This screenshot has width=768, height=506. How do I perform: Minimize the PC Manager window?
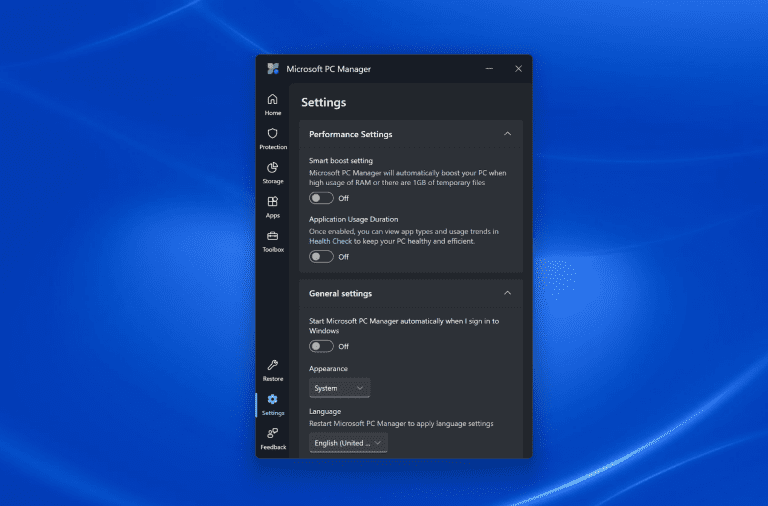click(x=489, y=69)
